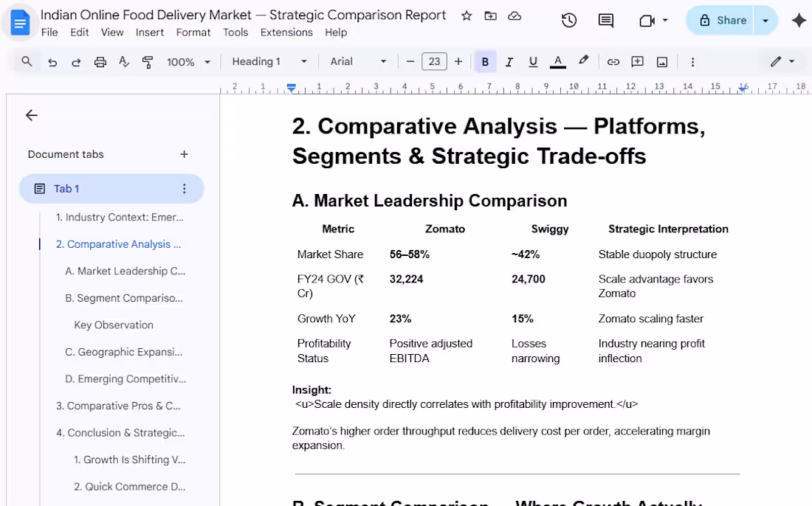812x506 pixels.
Task: Click the font size field
Action: 434,61
